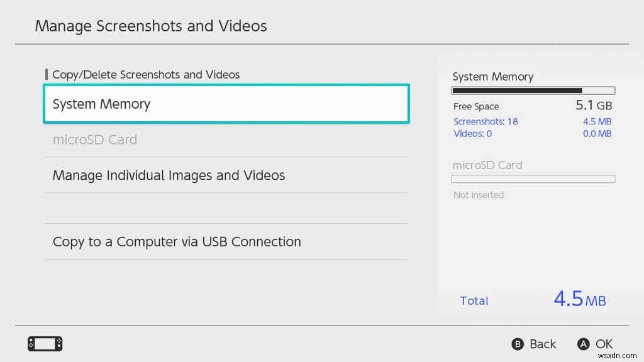
Task: Click the OK label
Action: click(x=604, y=344)
